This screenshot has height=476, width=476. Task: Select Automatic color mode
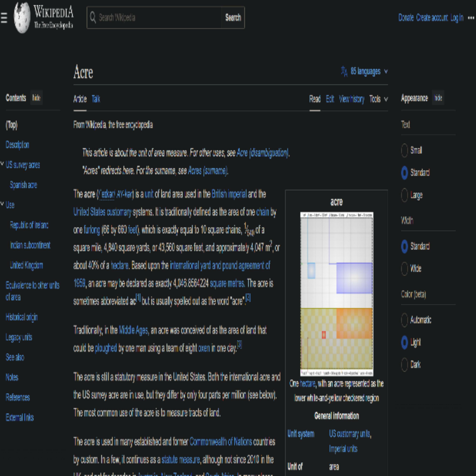coord(404,320)
